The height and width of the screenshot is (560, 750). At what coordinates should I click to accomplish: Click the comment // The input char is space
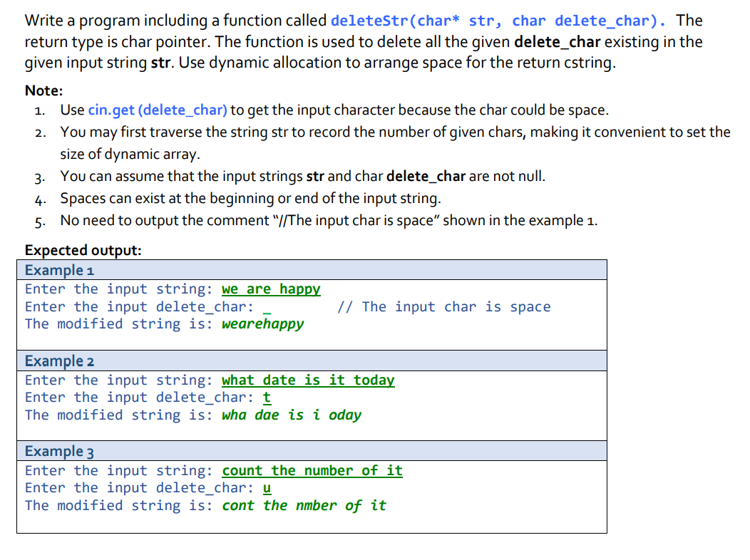point(443,306)
